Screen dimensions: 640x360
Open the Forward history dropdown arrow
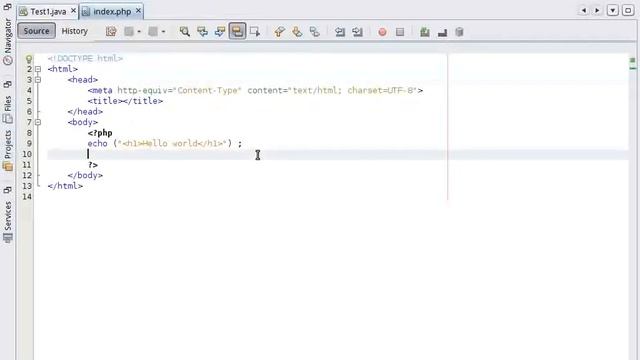click(163, 31)
